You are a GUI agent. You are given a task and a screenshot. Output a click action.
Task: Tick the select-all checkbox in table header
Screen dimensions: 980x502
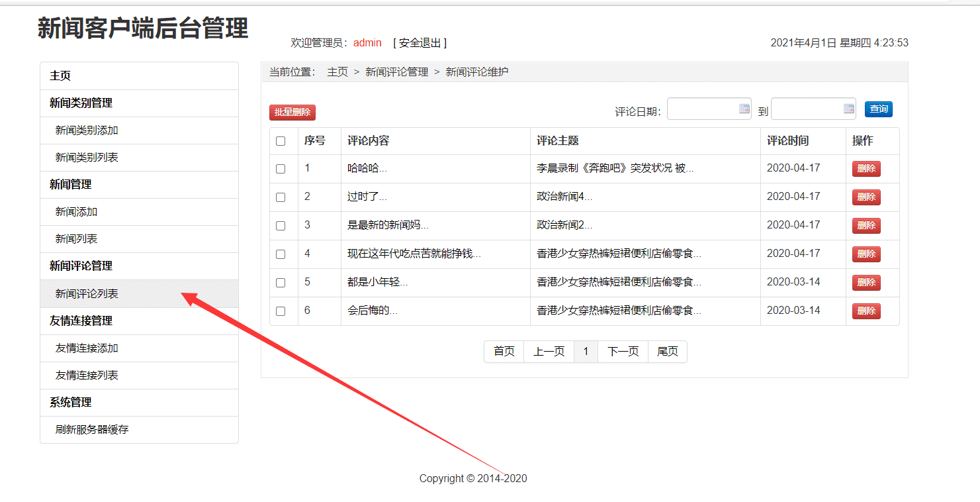281,141
